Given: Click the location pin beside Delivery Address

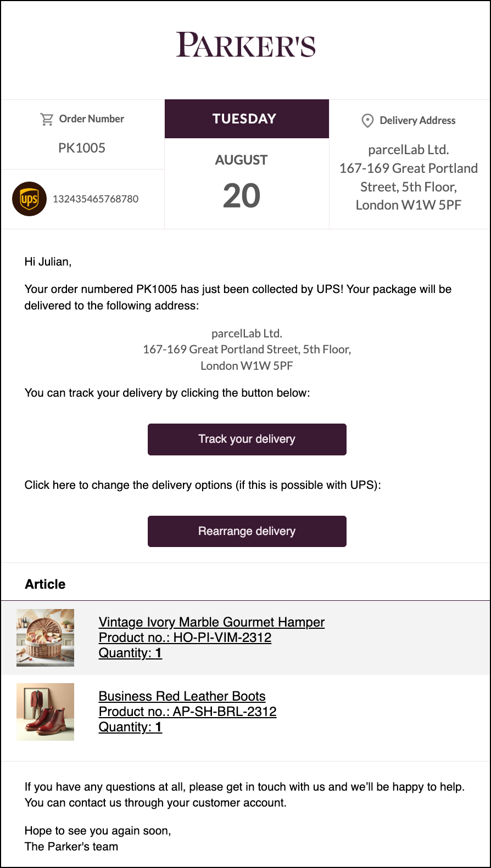Looking at the screenshot, I should (x=367, y=120).
